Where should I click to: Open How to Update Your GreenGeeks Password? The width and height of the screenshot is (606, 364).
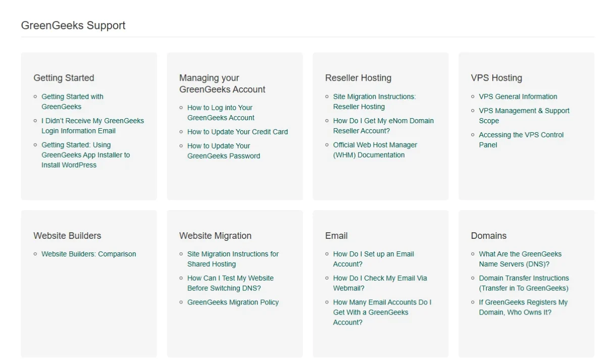point(224,151)
